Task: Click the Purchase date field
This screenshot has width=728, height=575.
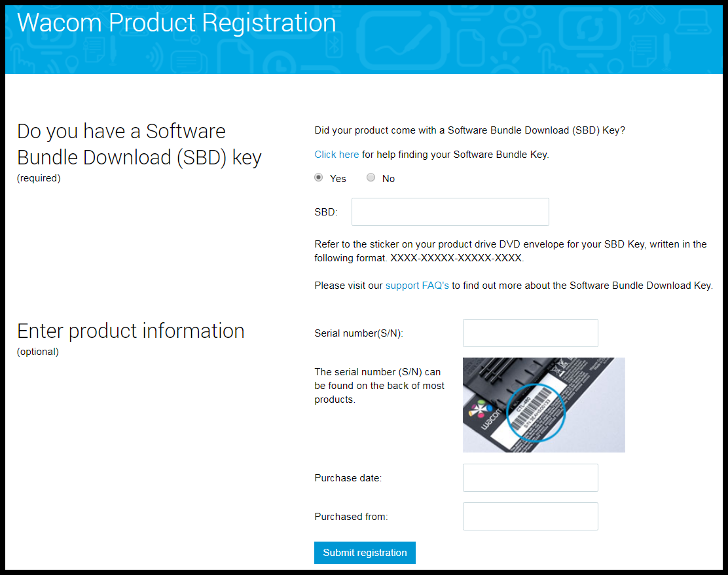Action: click(x=530, y=477)
